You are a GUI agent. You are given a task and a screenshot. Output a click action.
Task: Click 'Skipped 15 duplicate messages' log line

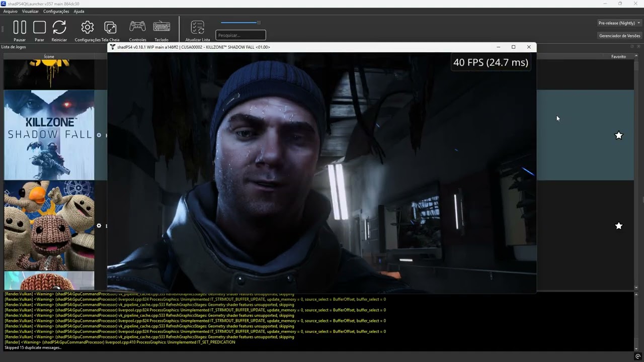coord(33,347)
